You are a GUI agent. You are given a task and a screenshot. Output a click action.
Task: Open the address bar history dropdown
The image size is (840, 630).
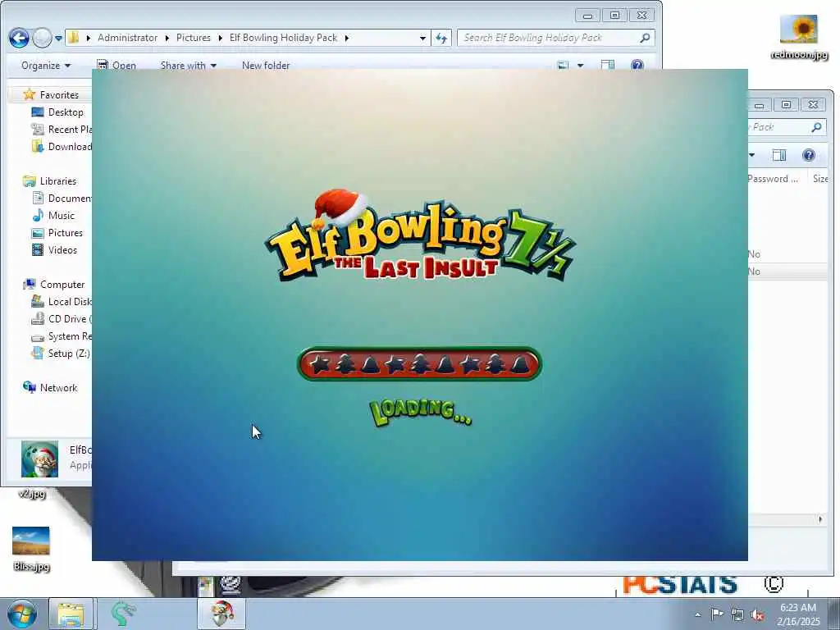[422, 38]
